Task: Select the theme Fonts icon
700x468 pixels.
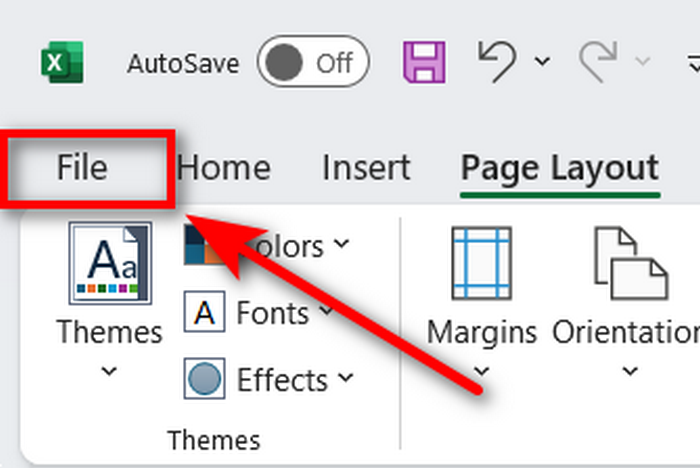Action: click(x=204, y=313)
